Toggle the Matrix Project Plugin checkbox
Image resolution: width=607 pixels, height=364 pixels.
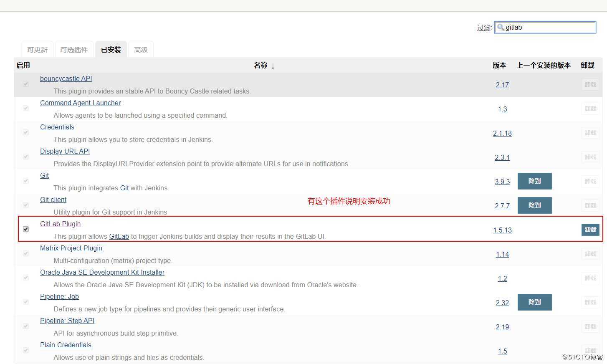(26, 253)
